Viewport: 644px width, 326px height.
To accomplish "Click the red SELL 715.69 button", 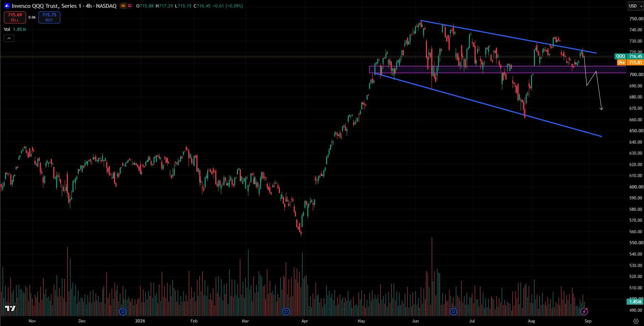I will coord(15,17).
